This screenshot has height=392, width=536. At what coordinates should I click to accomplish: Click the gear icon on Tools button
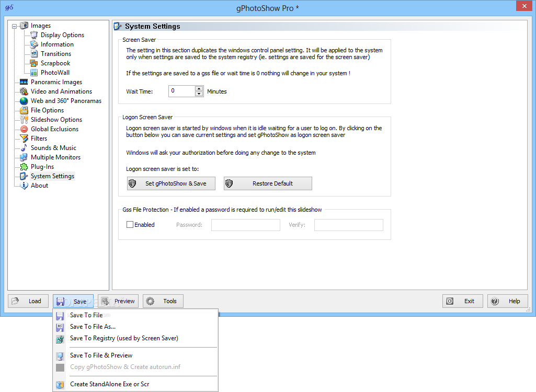[150, 301]
